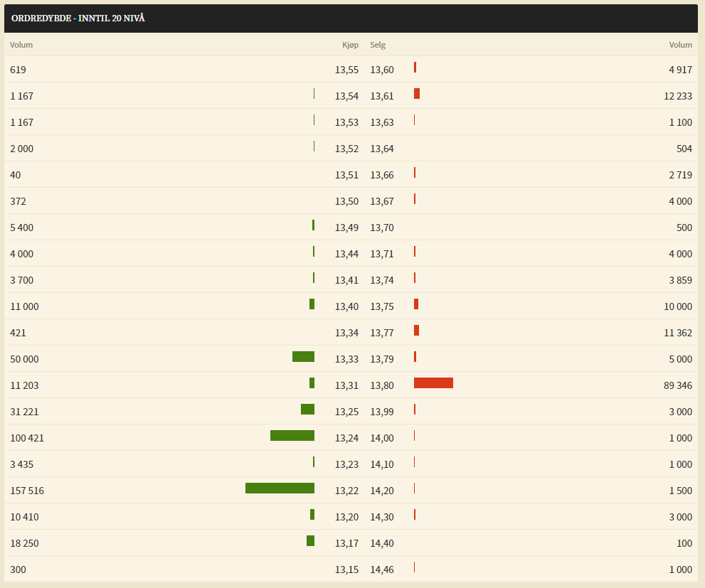This screenshot has height=588, width=705.
Task: Select the Kjøp column header
Action: tap(350, 45)
